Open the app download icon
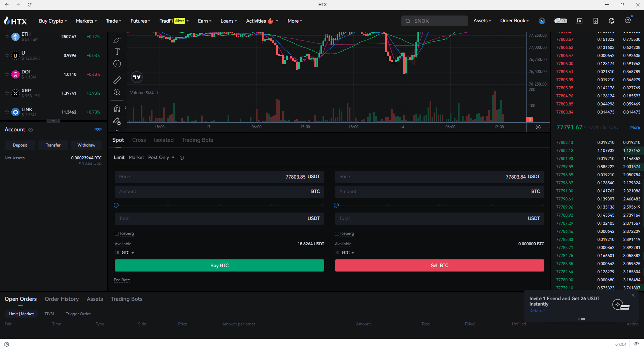Screen dimensions: 644x349 pos(596,21)
